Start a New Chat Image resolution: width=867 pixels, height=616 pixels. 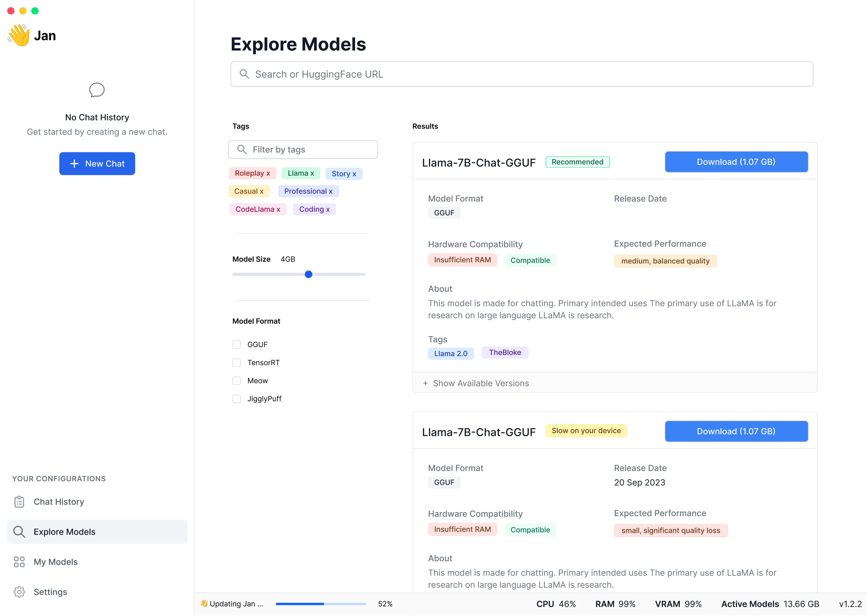tap(97, 163)
